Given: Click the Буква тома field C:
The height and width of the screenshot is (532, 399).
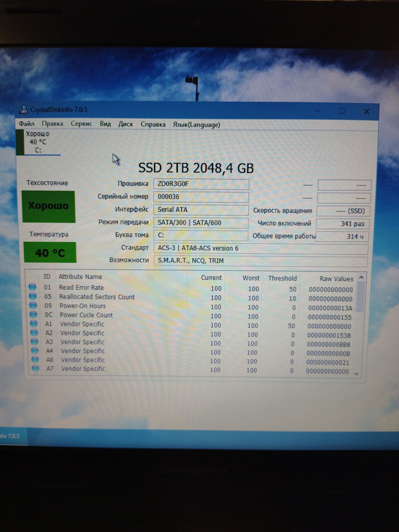Looking at the screenshot, I should point(201,235).
